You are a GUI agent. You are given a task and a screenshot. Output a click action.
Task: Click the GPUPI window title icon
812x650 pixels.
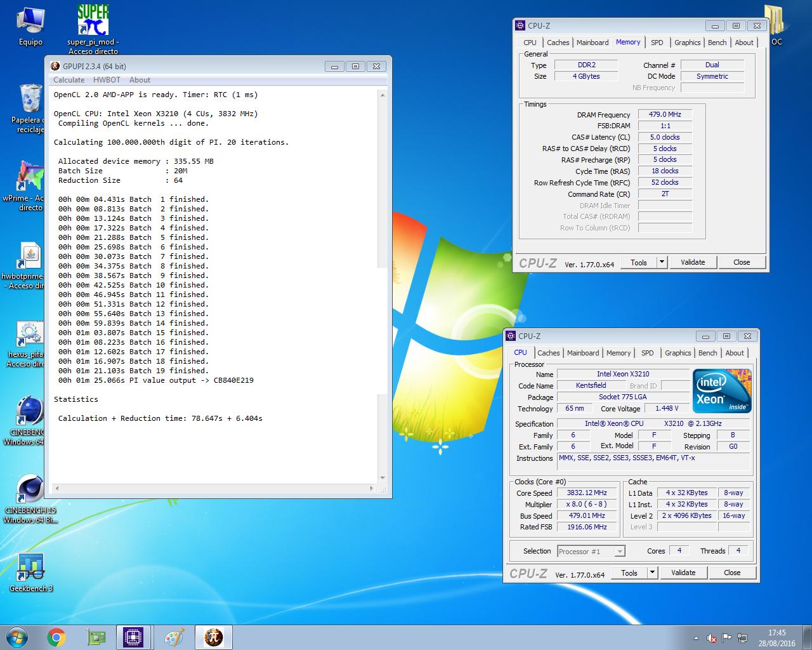click(56, 66)
